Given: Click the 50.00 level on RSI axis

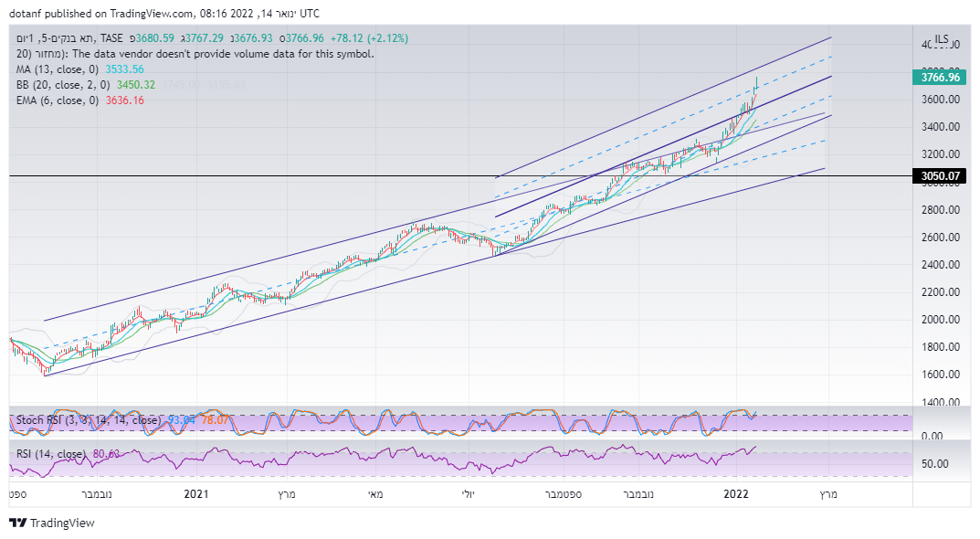Looking at the screenshot, I should click(935, 464).
